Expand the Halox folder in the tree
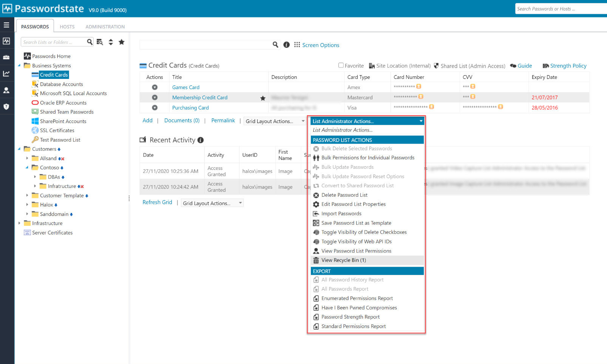This screenshot has height=364, width=607. [x=27, y=205]
